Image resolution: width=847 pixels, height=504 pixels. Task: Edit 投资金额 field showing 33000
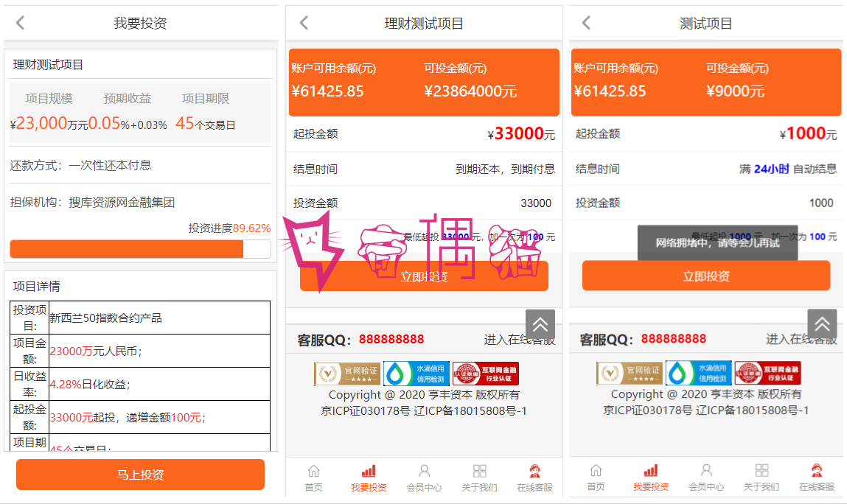pos(424,203)
